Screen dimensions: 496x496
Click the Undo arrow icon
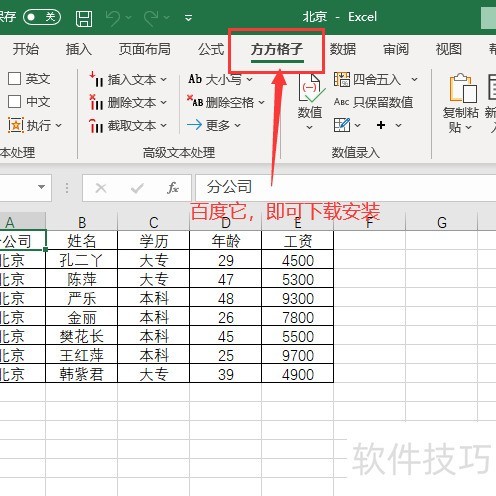(x=113, y=18)
